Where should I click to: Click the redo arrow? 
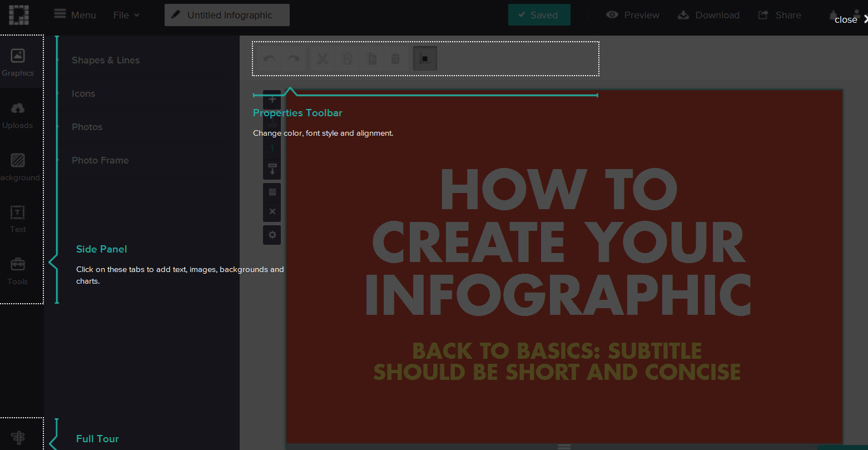294,58
